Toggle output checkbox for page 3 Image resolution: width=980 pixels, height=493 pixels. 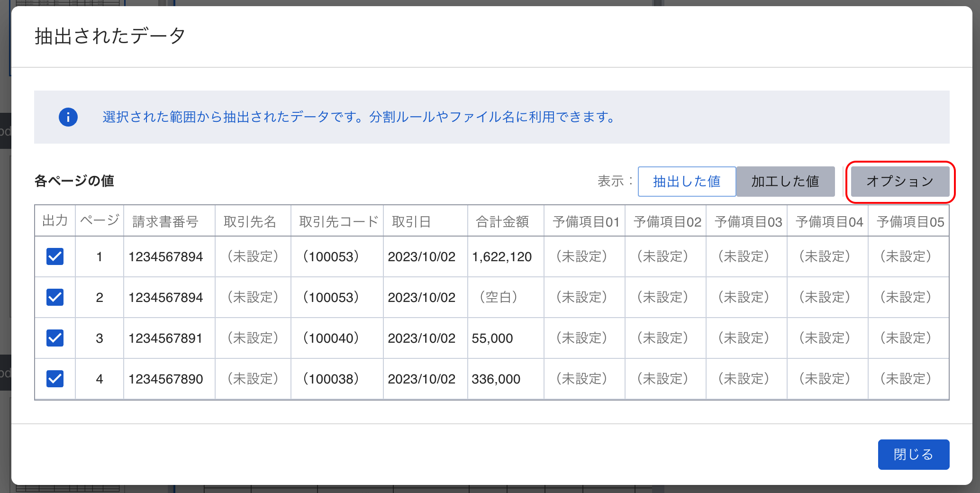(x=55, y=338)
